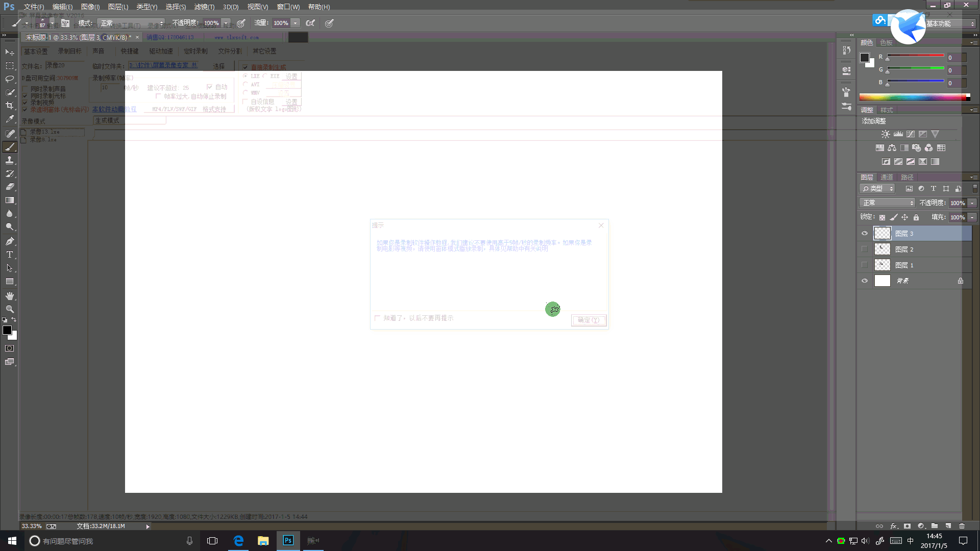Click create new layer icon
980x551 pixels.
click(948, 526)
